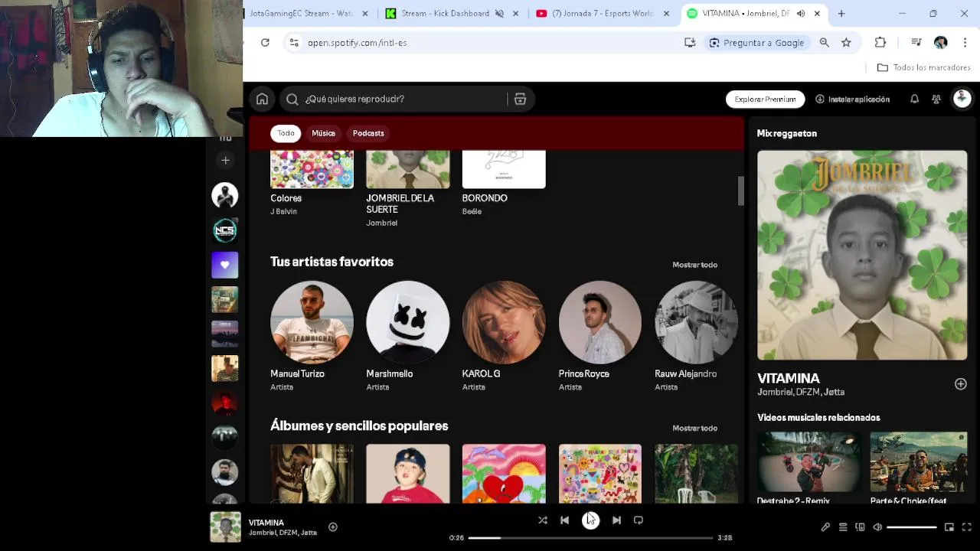Show all under Álbumes y sencillos populares
The image size is (980, 551).
point(694,429)
